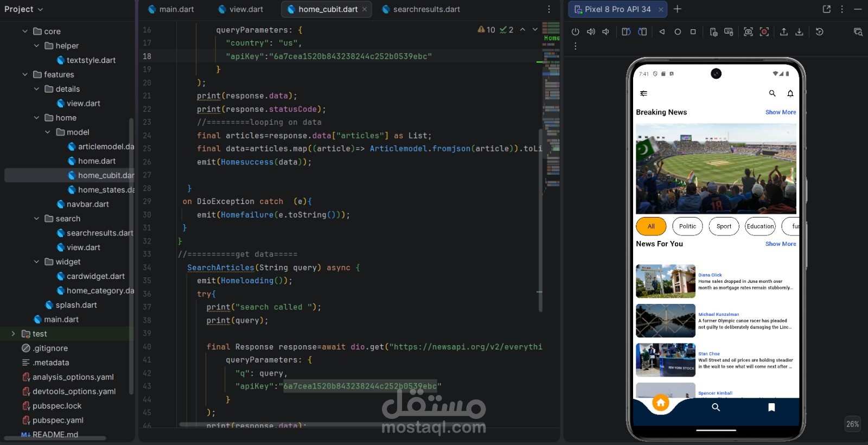Click the restore snapshot circular arrow icon

[x=820, y=32]
